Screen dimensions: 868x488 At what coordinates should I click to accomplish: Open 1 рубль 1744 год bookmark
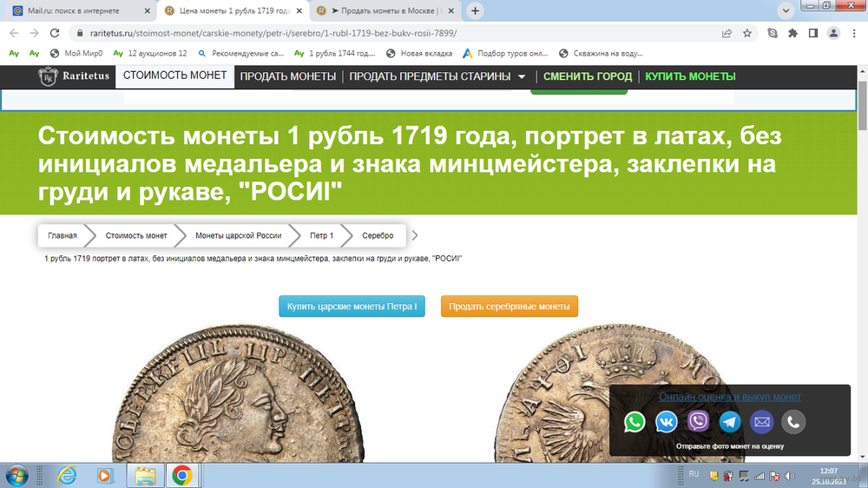(335, 54)
